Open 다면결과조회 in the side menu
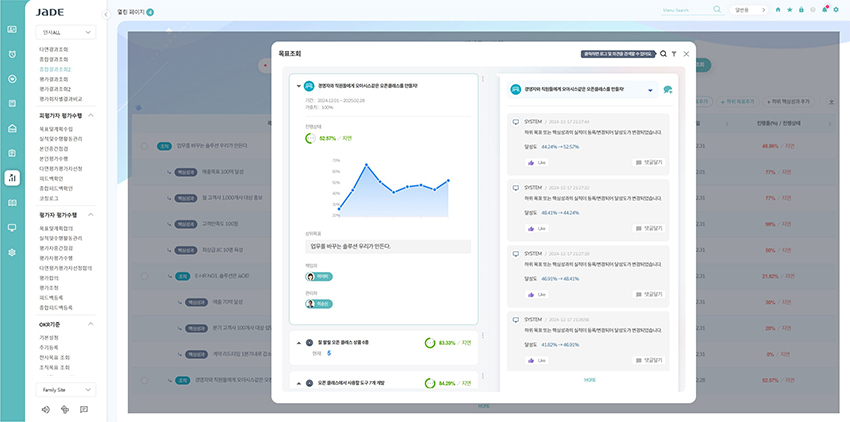Image resolution: width=850 pixels, height=422 pixels. pos(54,48)
